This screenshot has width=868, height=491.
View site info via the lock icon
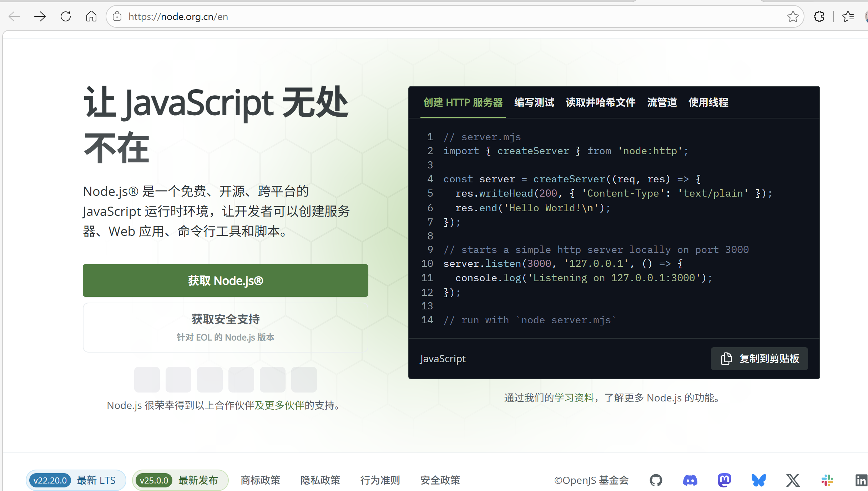[x=117, y=16]
